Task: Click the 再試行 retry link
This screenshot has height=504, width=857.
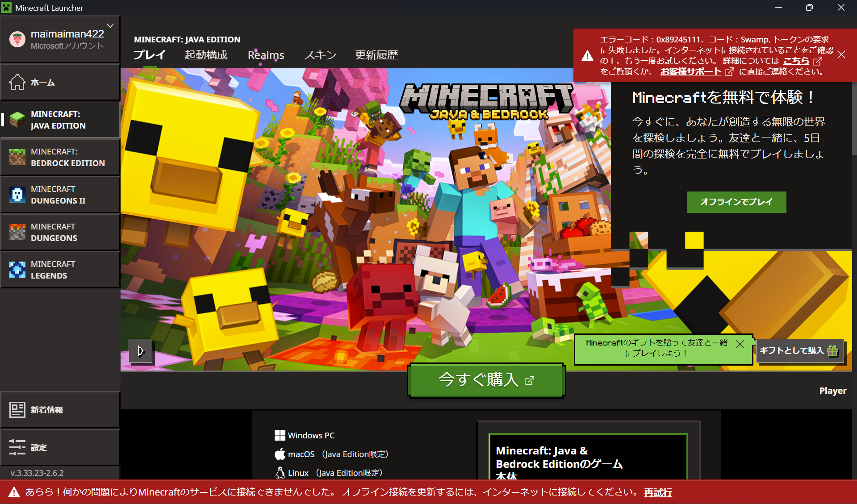Action: [658, 492]
